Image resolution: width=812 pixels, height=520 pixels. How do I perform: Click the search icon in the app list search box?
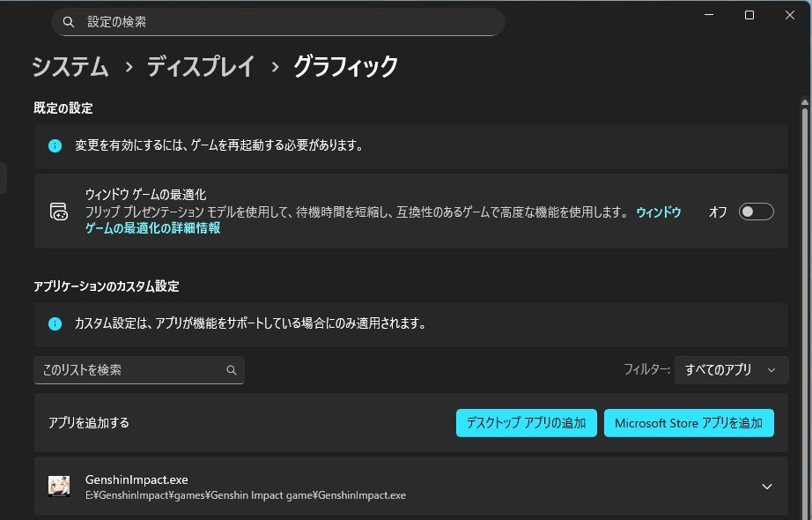232,370
